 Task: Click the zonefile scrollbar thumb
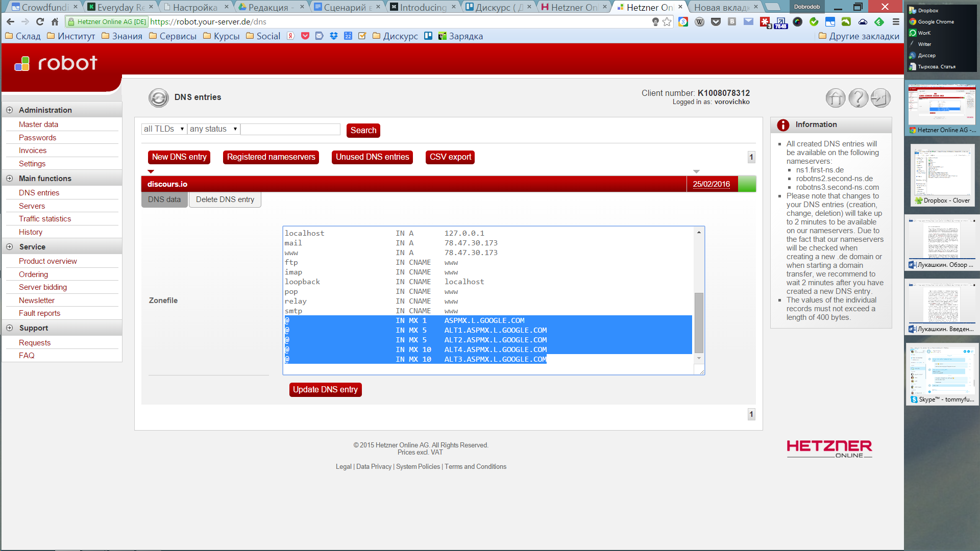click(x=699, y=322)
